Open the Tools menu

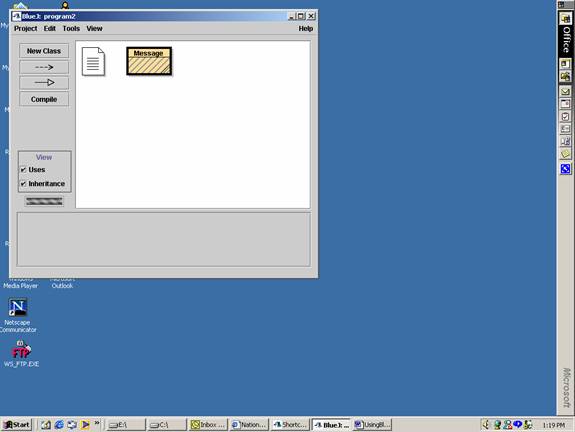pyautogui.click(x=71, y=29)
